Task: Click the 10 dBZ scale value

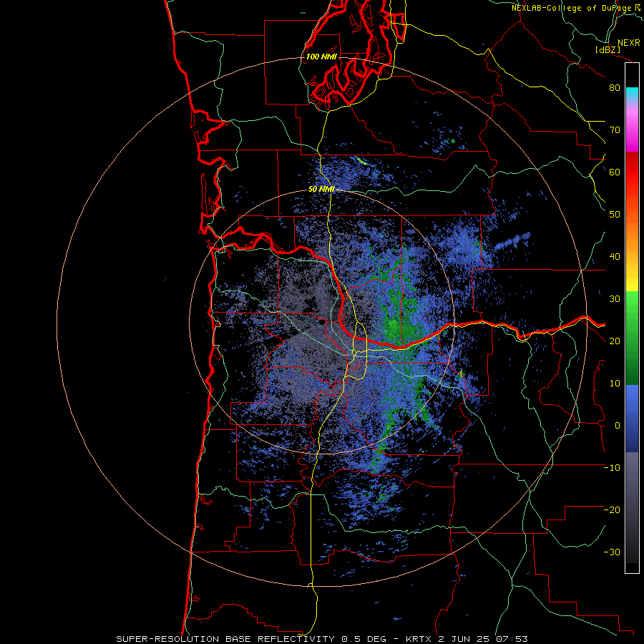Action: tap(615, 384)
